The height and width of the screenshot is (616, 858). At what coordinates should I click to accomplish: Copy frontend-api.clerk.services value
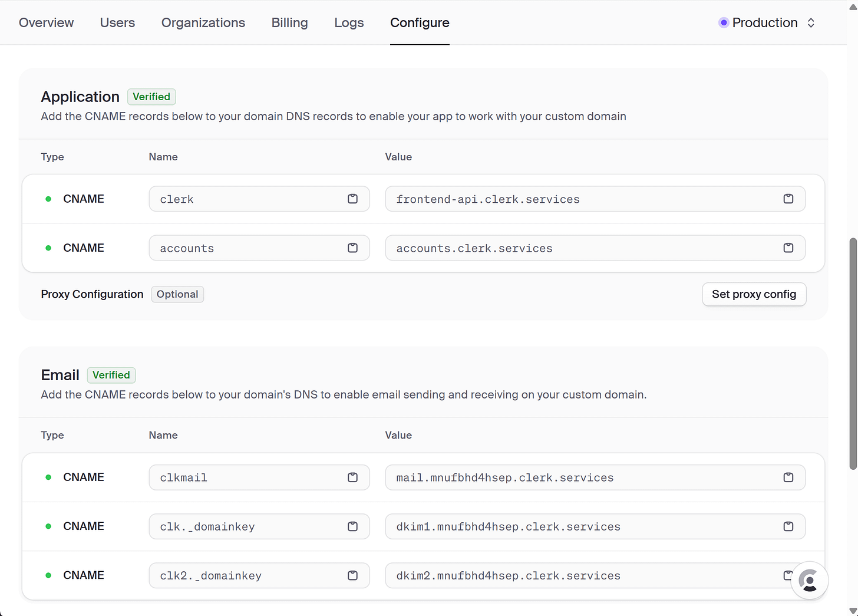click(x=788, y=199)
